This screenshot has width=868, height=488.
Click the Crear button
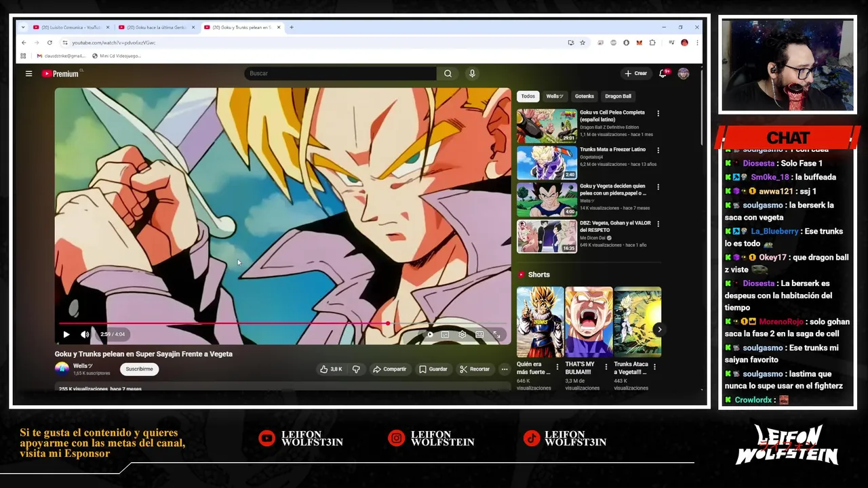[x=636, y=73]
